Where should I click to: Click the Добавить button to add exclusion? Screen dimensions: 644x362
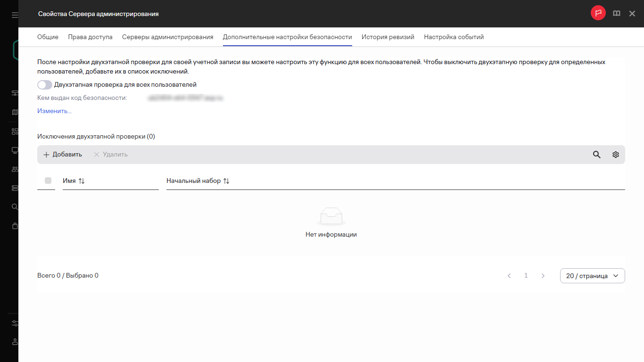coord(63,155)
